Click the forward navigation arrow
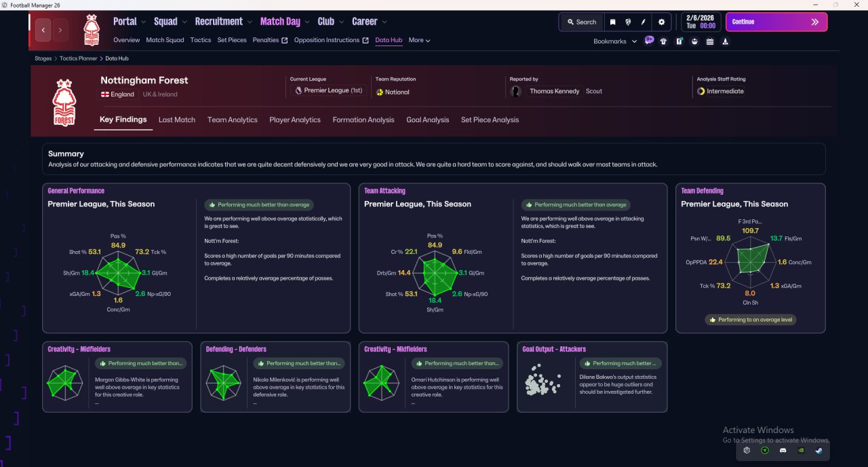Viewport: 868px width, 467px height. pos(60,30)
